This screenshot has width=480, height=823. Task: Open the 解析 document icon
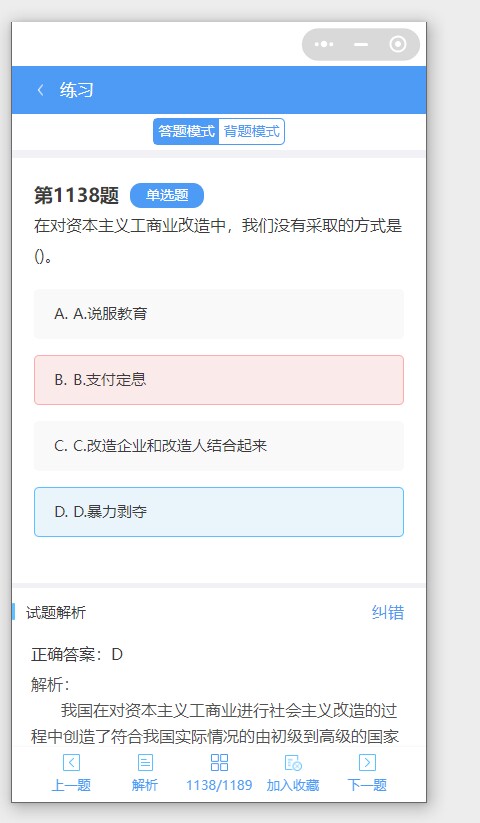click(145, 762)
